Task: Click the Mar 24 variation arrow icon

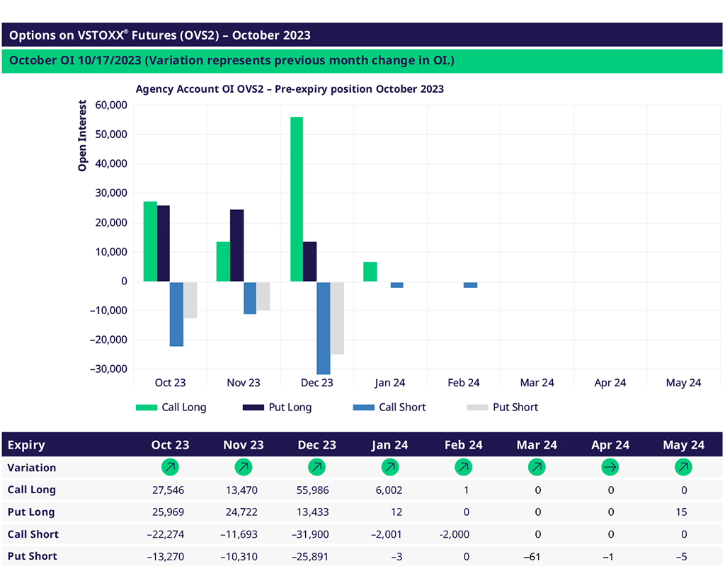Action: pyautogui.click(x=537, y=467)
